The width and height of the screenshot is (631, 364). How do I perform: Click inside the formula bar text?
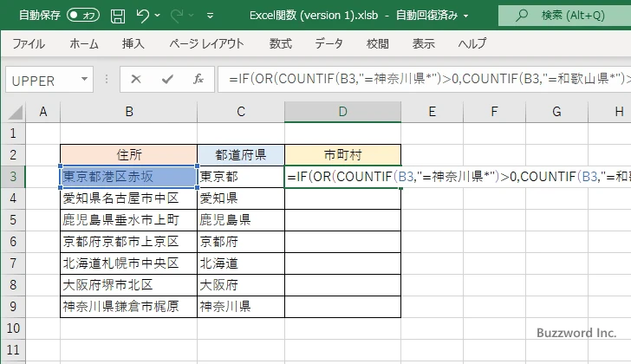tap(425, 79)
